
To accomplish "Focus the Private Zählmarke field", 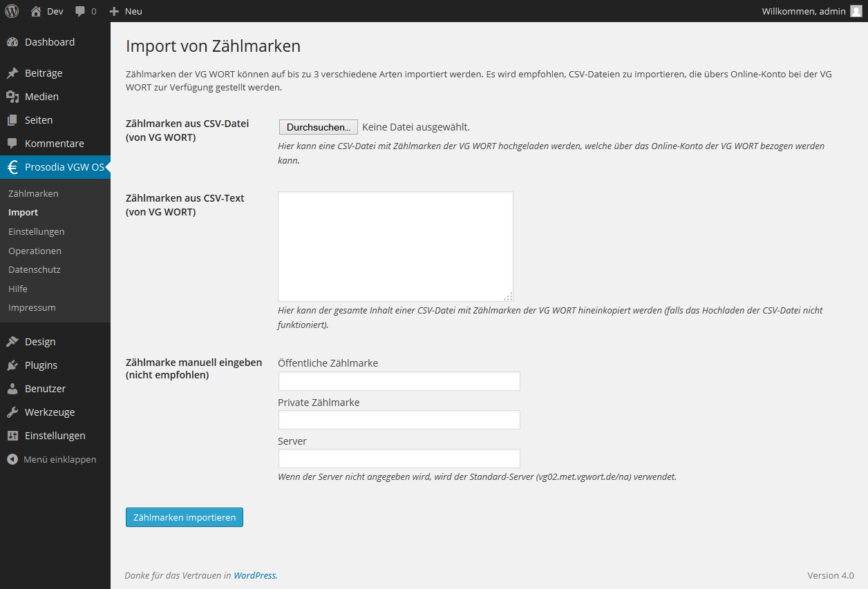I will pos(399,420).
